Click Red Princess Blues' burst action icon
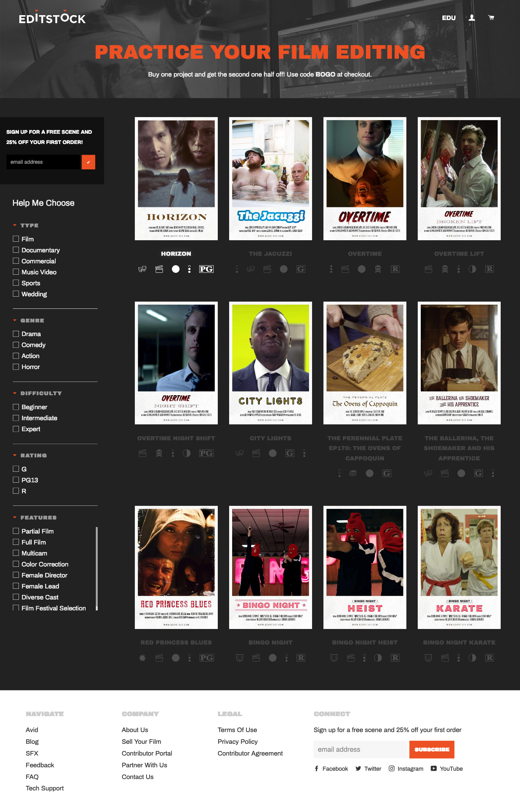 pos(142,658)
